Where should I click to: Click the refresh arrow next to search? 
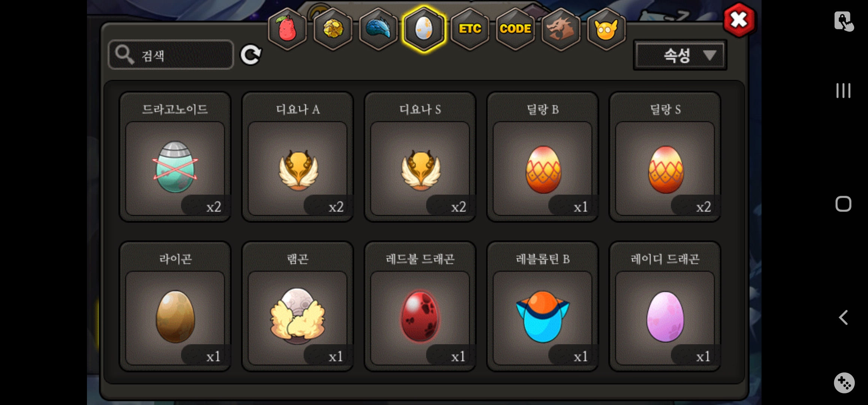pos(251,55)
